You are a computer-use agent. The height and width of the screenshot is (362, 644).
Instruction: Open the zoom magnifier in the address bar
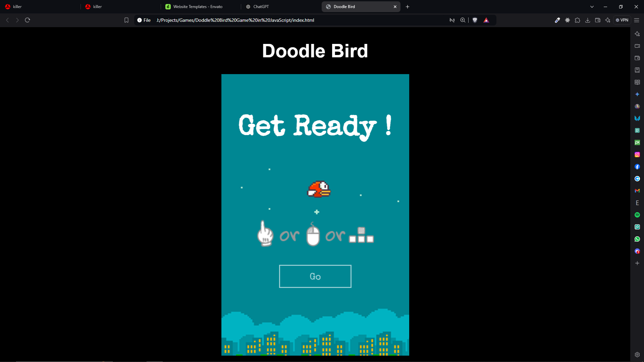(463, 20)
